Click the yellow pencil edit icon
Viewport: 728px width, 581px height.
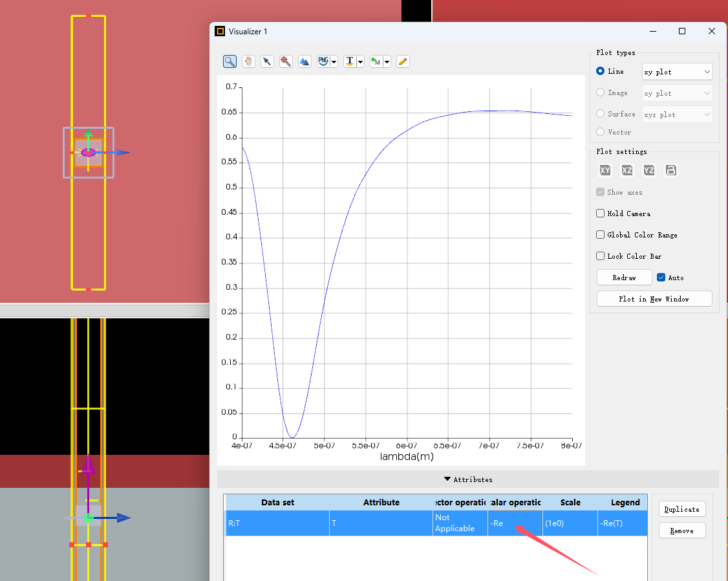[403, 61]
